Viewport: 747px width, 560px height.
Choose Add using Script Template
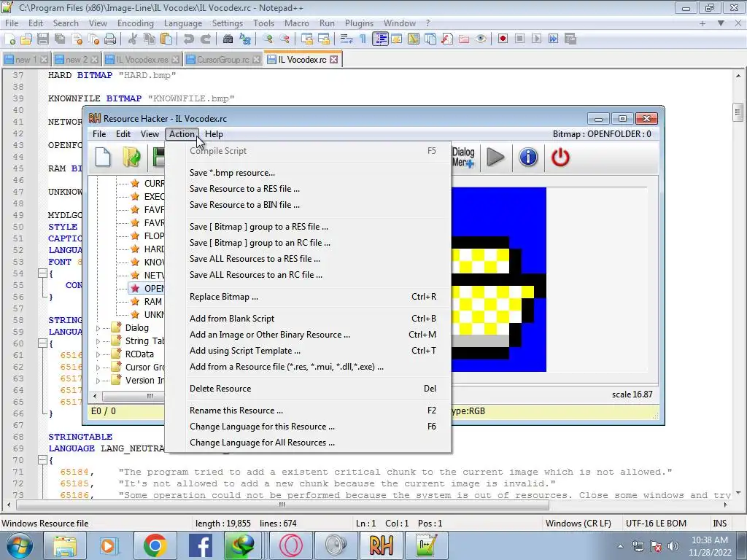tap(309, 351)
